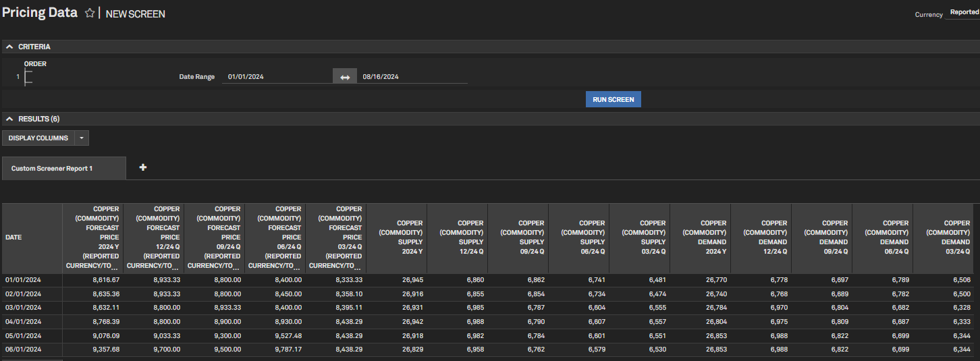Click the Display Columns button

(x=38, y=138)
